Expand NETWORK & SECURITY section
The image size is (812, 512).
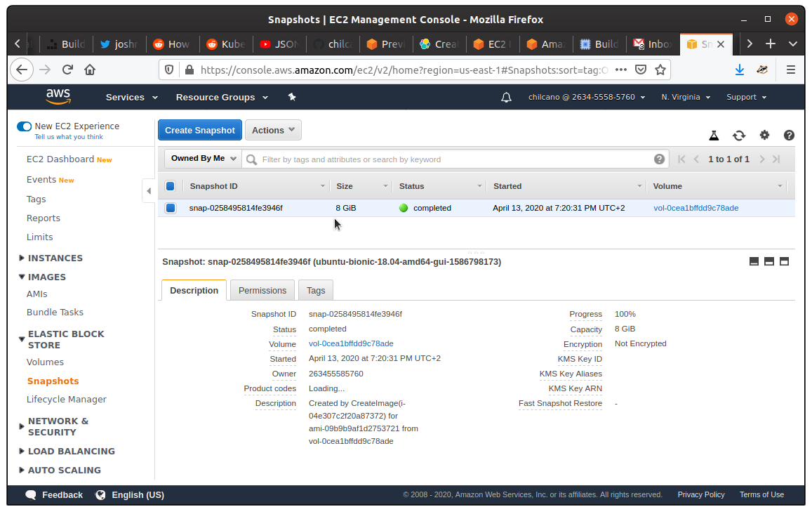54,426
